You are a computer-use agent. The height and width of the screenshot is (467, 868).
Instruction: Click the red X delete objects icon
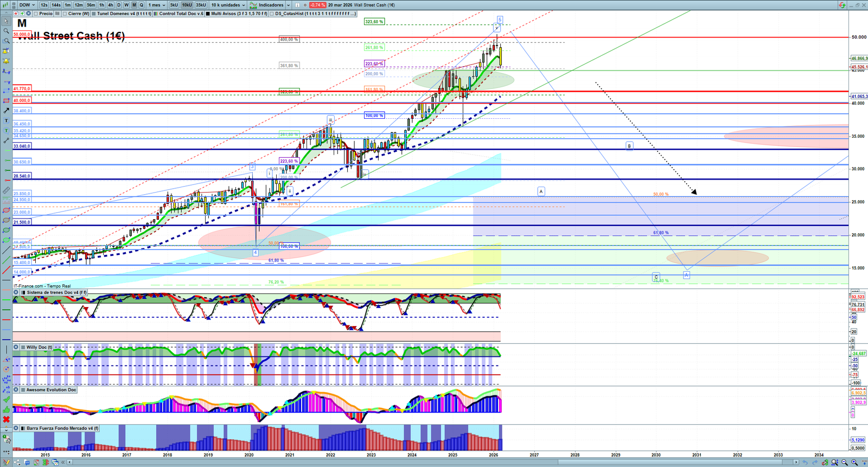click(6, 419)
